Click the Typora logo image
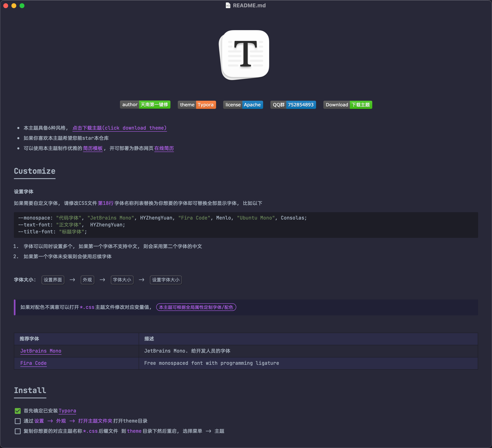Viewport: 492px width, 448px height. pyautogui.click(x=245, y=55)
